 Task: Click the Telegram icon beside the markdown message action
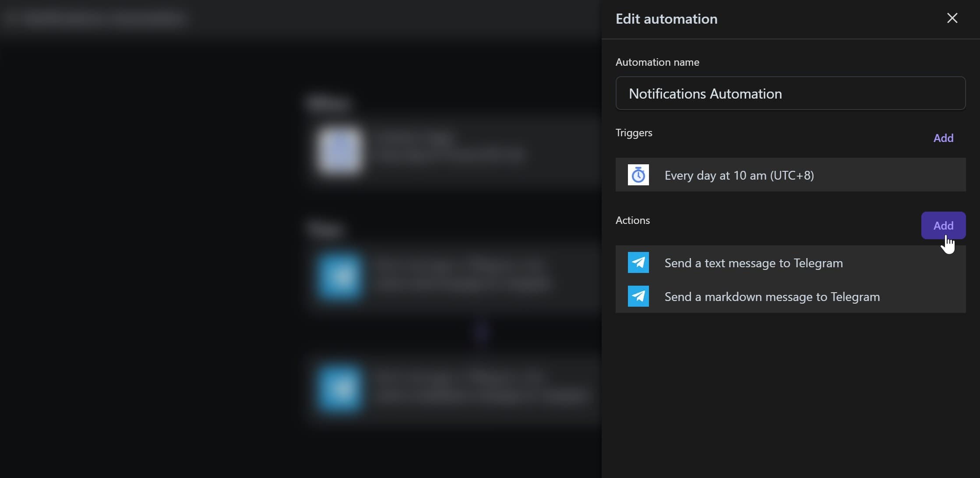[638, 296]
